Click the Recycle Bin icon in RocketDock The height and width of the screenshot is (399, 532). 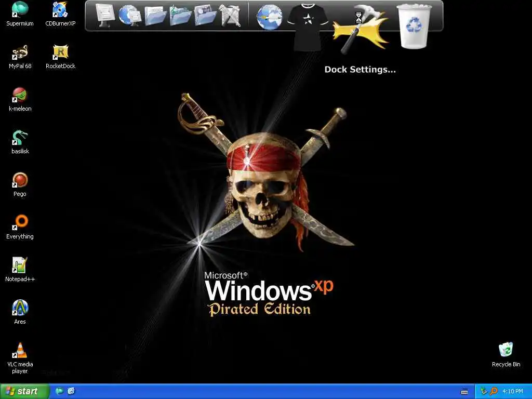tap(414, 26)
